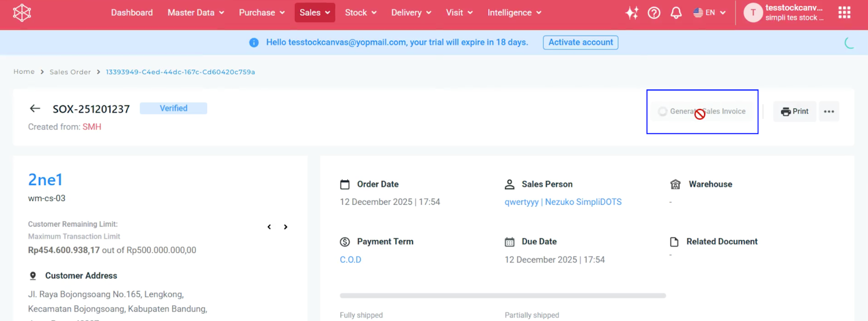The height and width of the screenshot is (321, 868).
Task: Expand the Purchase dropdown menu
Action: pyautogui.click(x=261, y=12)
